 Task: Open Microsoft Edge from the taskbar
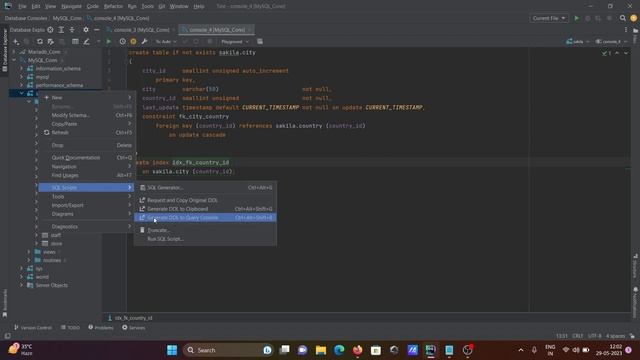pyautogui.click(x=339, y=350)
